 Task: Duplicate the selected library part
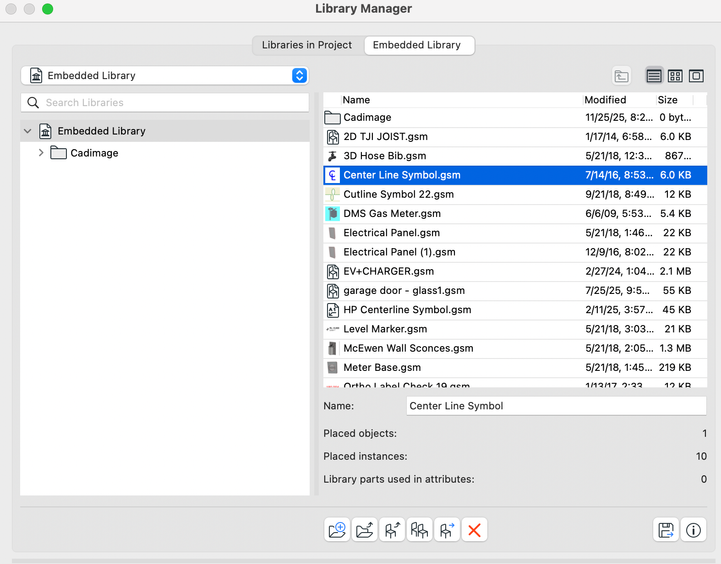pyautogui.click(x=419, y=530)
